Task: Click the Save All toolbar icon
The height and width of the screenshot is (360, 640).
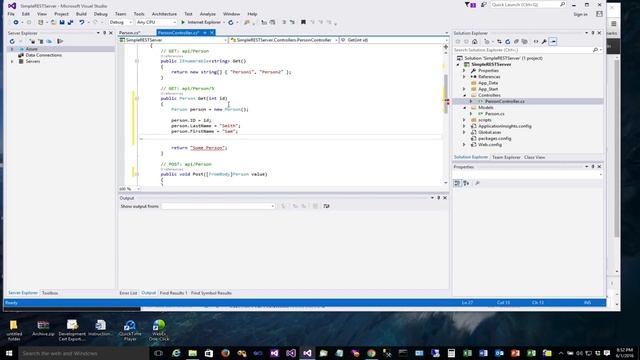Action: [70, 22]
